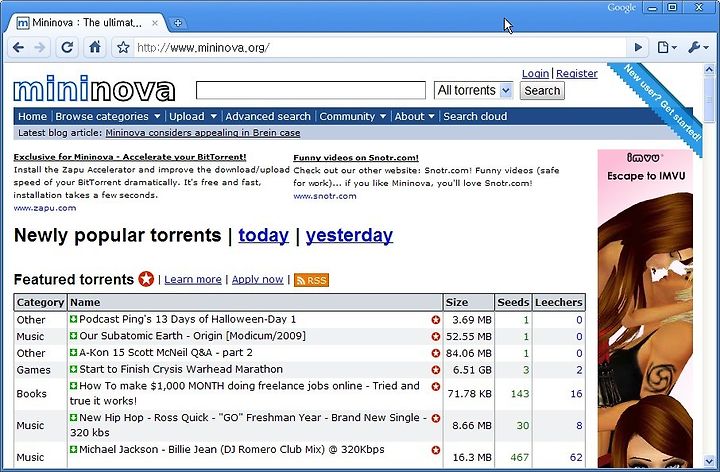Screen dimensions: 720x472
Task: Click the page scrollbar down arrow
Action: pos(709,461)
